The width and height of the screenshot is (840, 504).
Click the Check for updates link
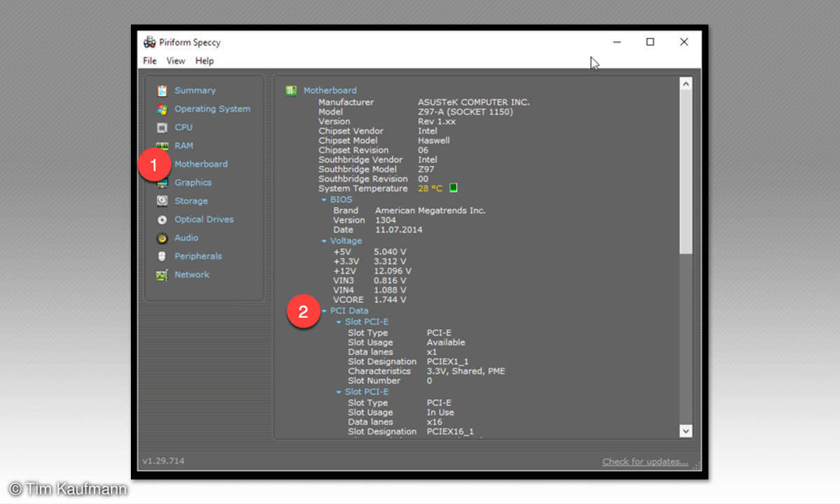click(645, 461)
